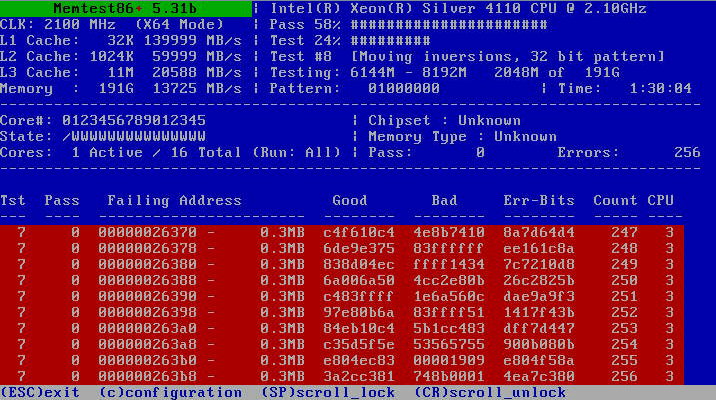Viewport: 716px width, 400px height.
Task: Select the Memory Type : Unknown entry
Action: pos(462,136)
